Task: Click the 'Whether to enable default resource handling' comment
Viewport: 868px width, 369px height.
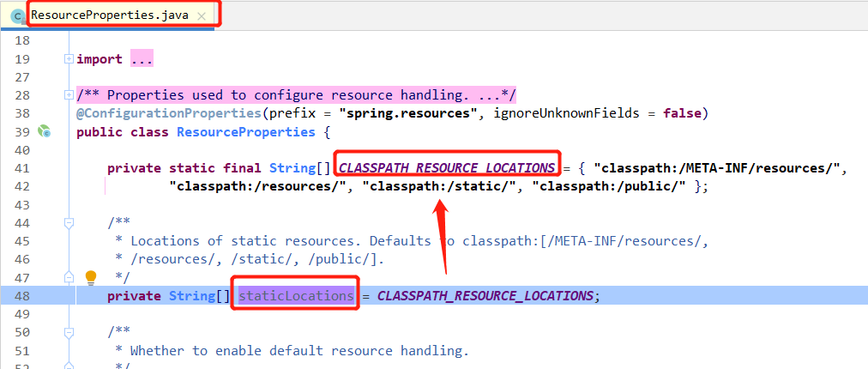Action: (299, 350)
